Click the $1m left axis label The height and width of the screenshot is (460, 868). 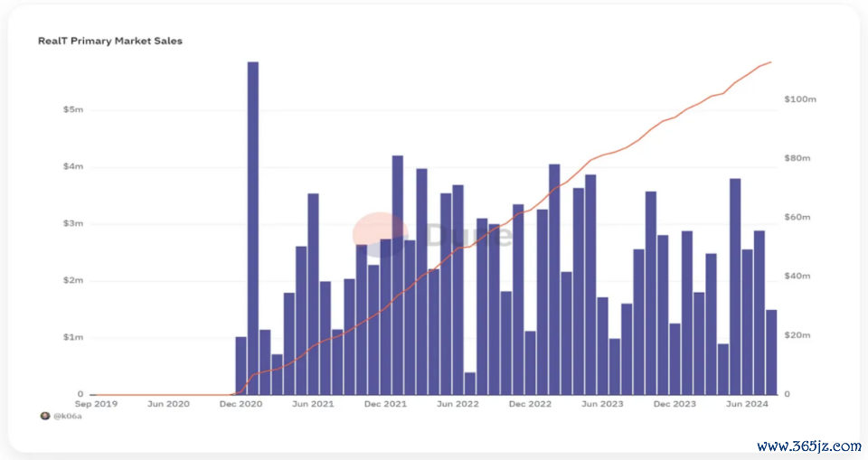pos(73,338)
